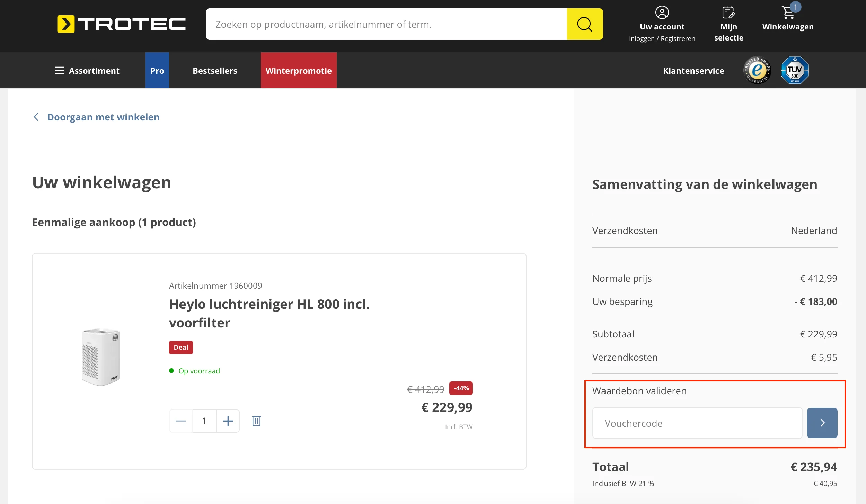
Task: Switch to the Pro tab
Action: coord(157,70)
